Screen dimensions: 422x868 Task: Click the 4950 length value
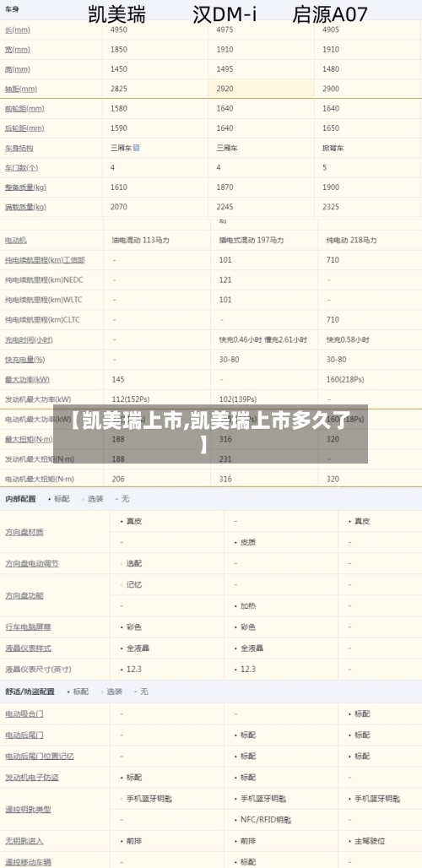pos(119,30)
